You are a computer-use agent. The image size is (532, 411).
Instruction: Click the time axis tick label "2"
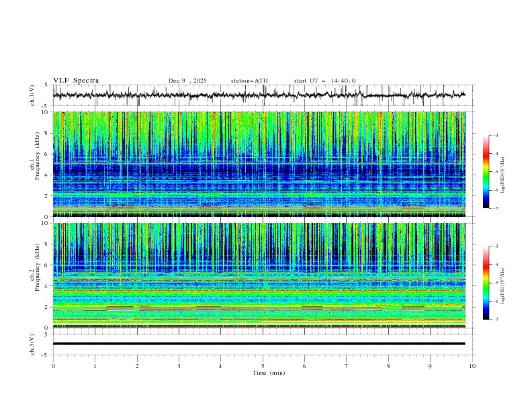[137, 366]
